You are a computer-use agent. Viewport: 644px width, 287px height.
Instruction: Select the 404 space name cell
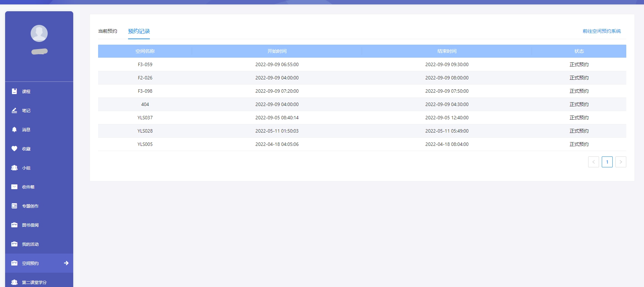tap(145, 104)
